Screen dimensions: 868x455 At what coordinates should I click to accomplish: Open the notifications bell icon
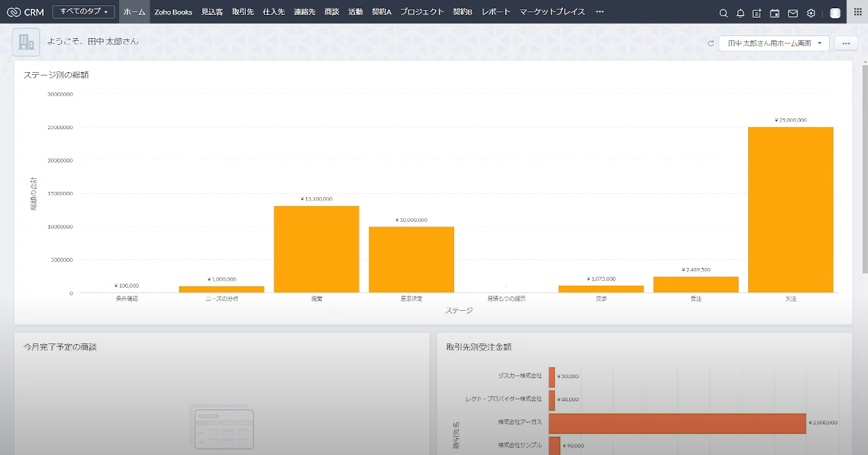pyautogui.click(x=740, y=12)
